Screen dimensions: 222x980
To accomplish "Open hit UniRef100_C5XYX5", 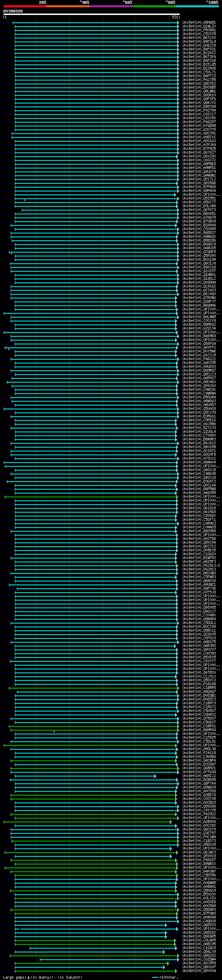I will (x=199, y=34).
